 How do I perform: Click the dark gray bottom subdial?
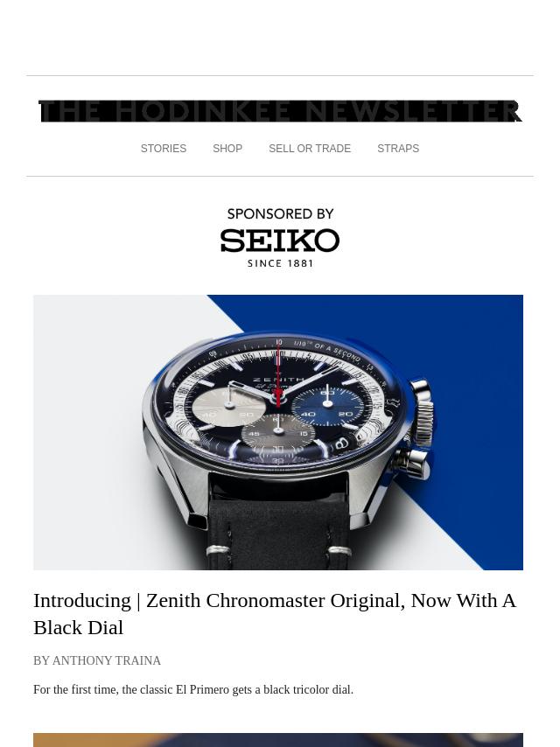coord(278,433)
